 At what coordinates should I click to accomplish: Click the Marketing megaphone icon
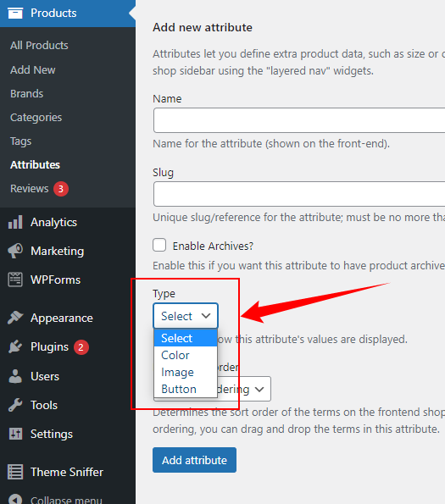(15, 251)
